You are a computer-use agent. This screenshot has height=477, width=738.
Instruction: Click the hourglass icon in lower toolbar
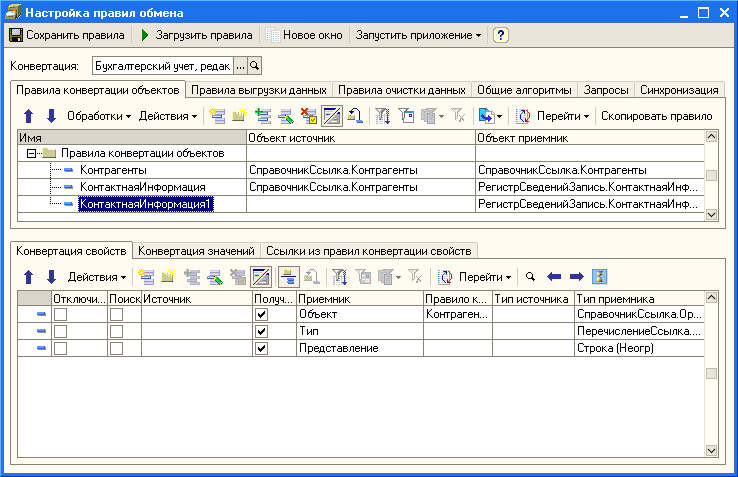pyautogui.click(x=599, y=276)
